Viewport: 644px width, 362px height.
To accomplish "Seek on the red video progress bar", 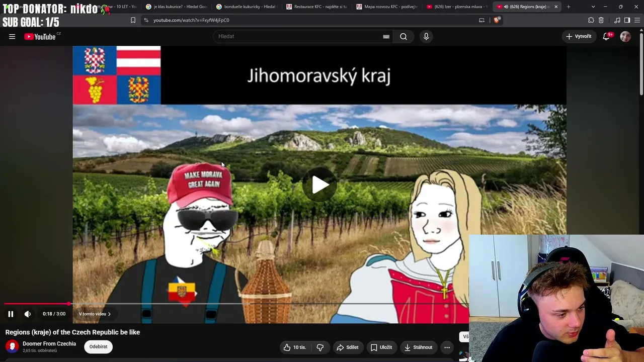I will [236, 304].
